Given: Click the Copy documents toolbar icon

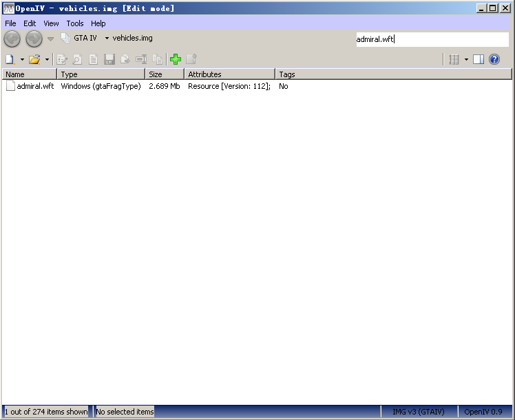Looking at the screenshot, I should [158, 59].
